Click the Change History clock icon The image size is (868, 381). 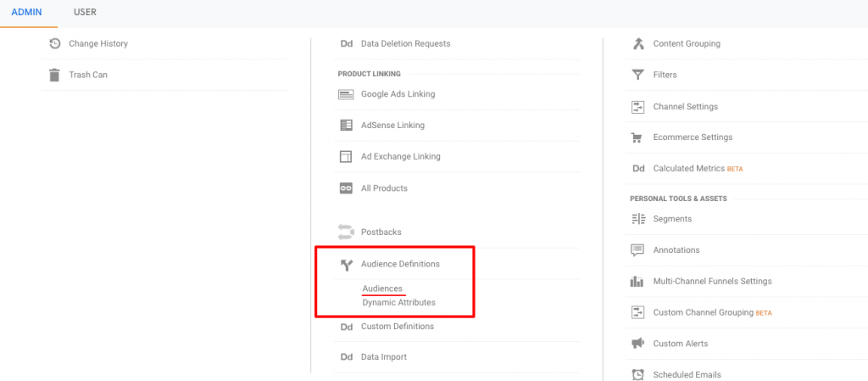54,44
